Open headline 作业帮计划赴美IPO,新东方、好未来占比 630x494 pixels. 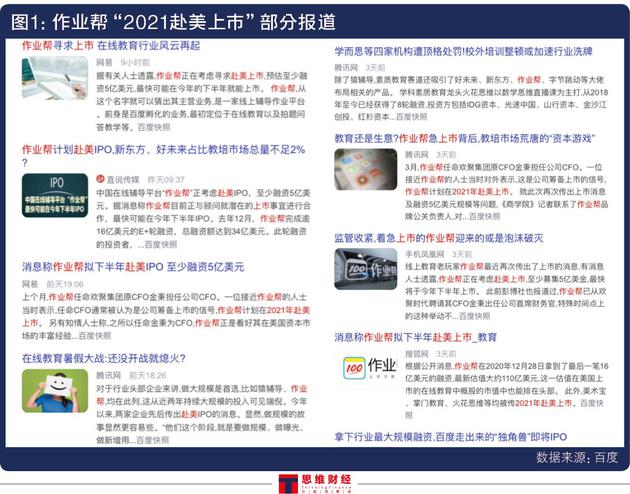pyautogui.click(x=164, y=156)
